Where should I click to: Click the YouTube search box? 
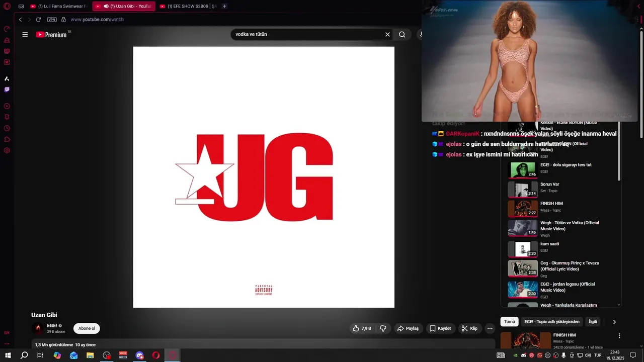pos(307,35)
